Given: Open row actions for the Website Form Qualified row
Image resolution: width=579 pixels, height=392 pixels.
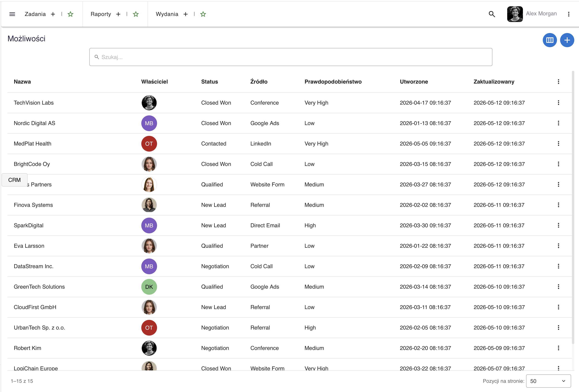Looking at the screenshot, I should pos(558,184).
